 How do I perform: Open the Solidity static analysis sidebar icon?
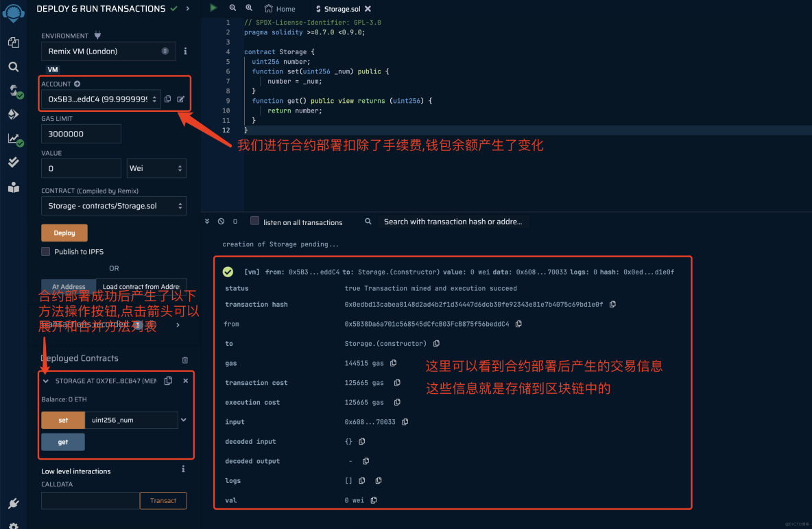(x=15, y=139)
